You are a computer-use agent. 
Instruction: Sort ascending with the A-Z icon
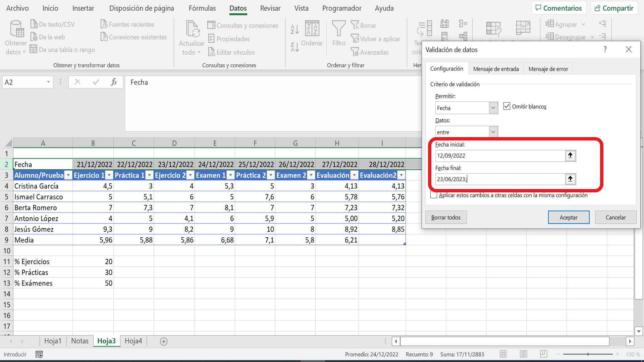click(x=294, y=29)
